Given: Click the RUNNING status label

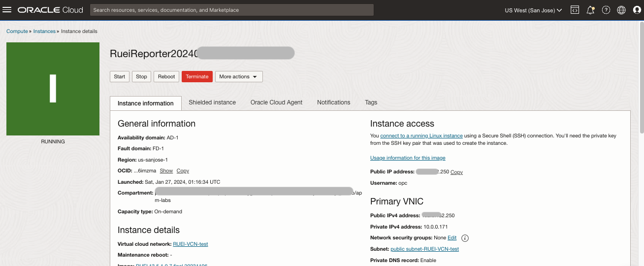Looking at the screenshot, I should pyautogui.click(x=53, y=142).
